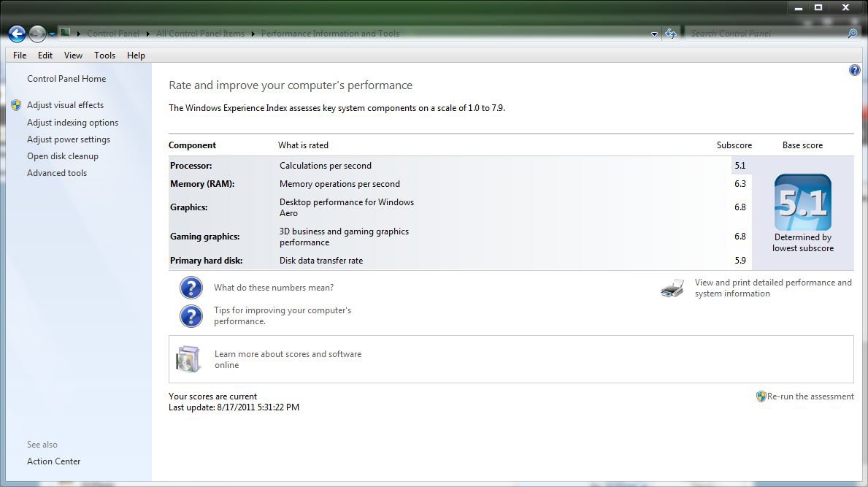Click the Control Panel breadcrumb

click(x=113, y=34)
